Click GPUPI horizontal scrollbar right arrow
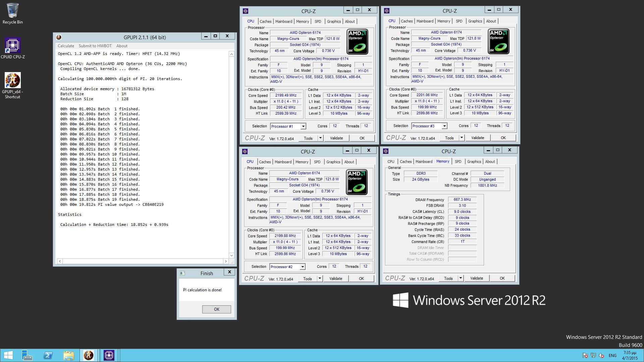The height and width of the screenshot is (362, 644). (226, 261)
